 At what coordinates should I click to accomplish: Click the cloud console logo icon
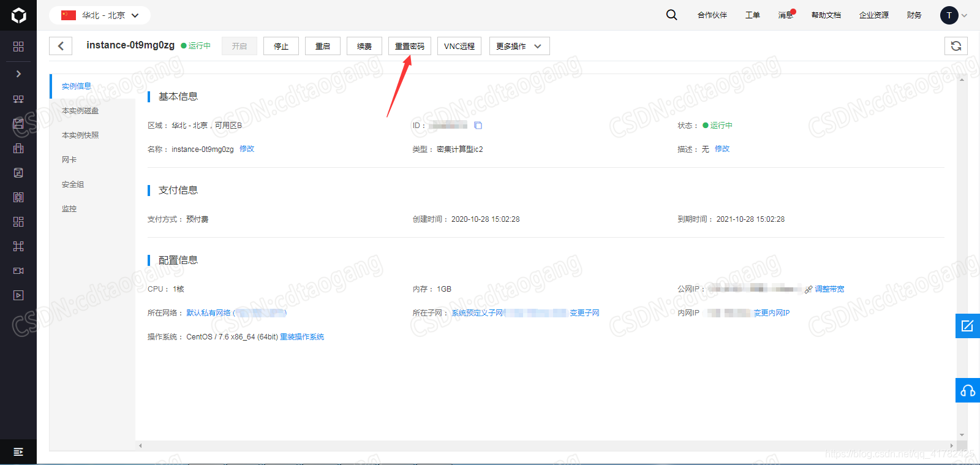point(18,15)
